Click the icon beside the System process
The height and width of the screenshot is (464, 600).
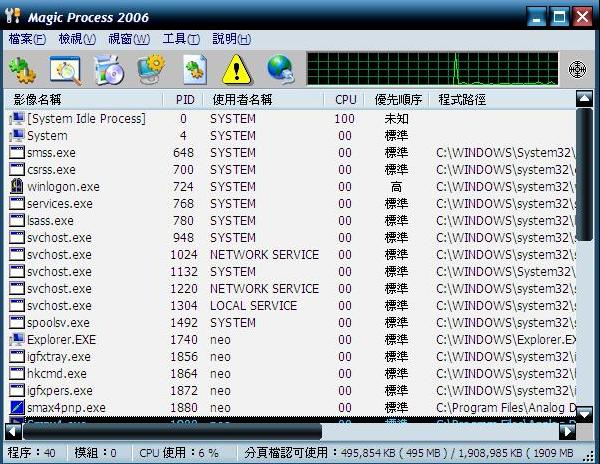[17, 135]
